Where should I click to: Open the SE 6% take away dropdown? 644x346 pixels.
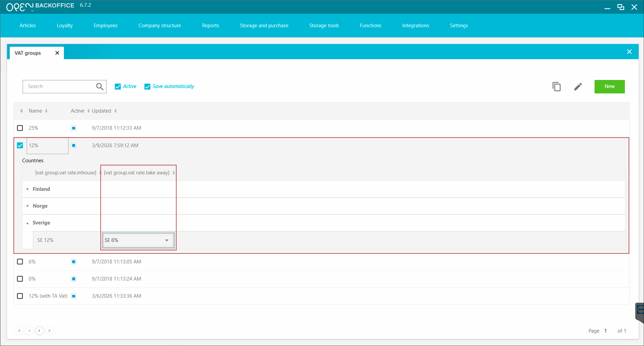tap(167, 240)
